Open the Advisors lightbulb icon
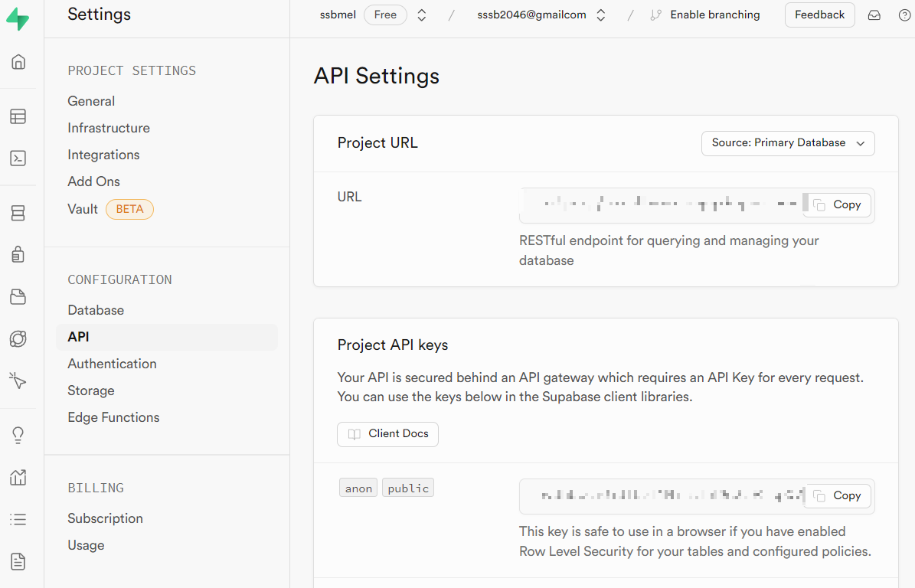 click(x=18, y=435)
